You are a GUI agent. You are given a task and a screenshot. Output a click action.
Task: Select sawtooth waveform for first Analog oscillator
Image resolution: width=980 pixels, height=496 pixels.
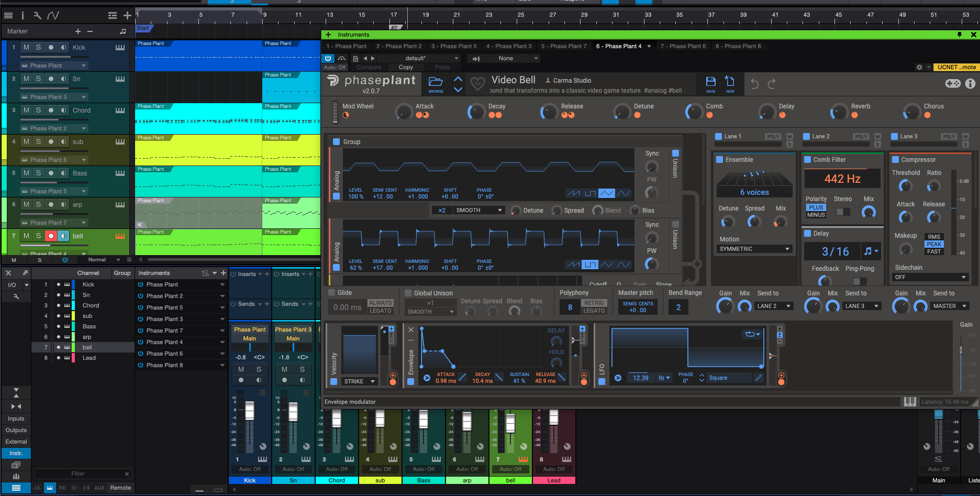click(x=573, y=193)
